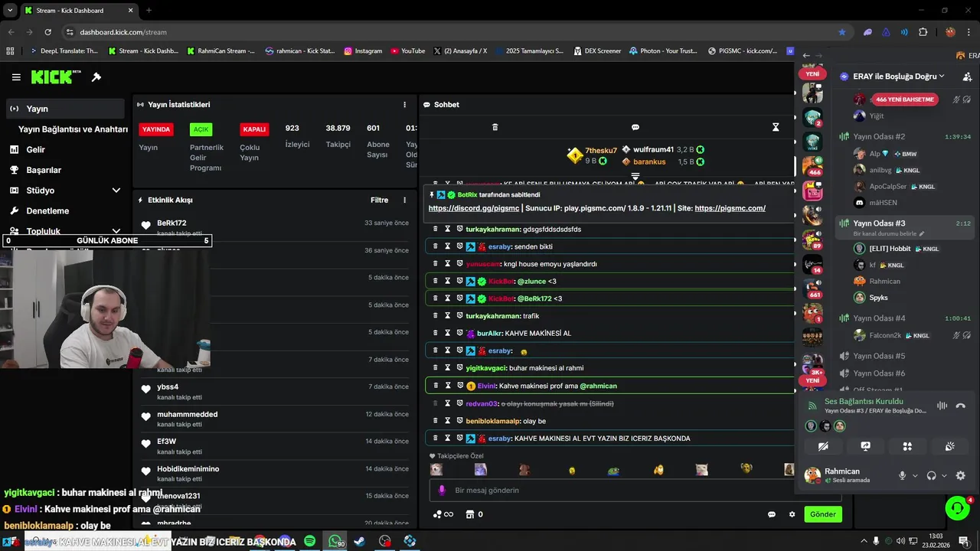This screenshot has height=551, width=980.
Task: Select Yayın in the sidebar
Action: tap(65, 109)
